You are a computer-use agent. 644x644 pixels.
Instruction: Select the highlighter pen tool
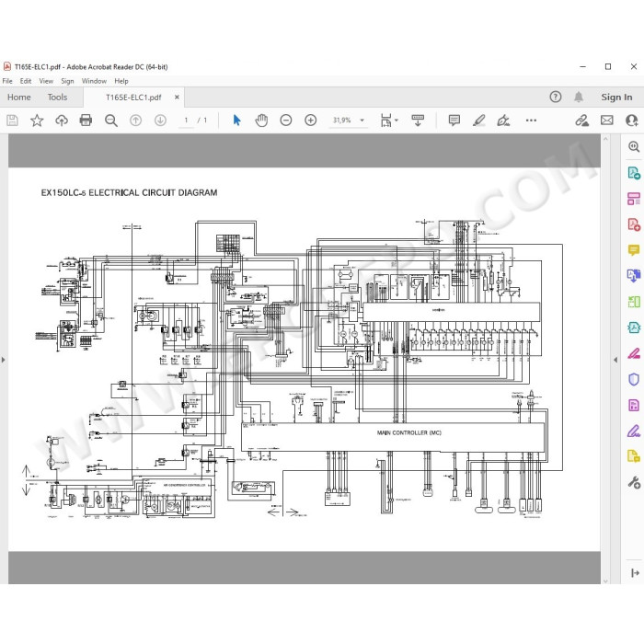pos(479,121)
